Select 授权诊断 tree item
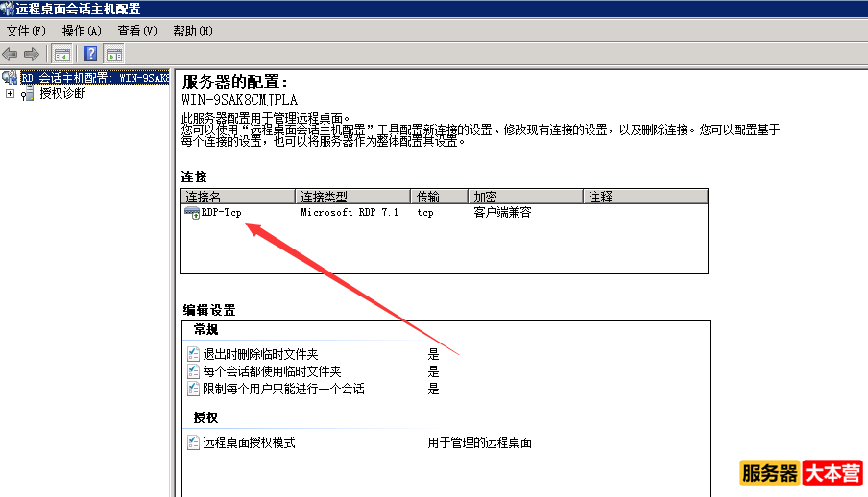868x497 pixels. pos(62,93)
